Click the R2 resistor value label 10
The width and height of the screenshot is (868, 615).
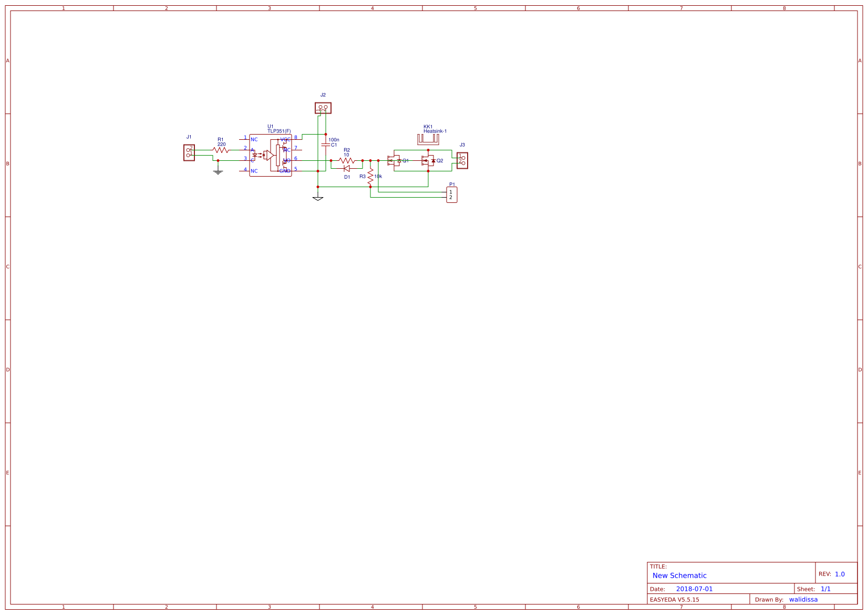346,155
